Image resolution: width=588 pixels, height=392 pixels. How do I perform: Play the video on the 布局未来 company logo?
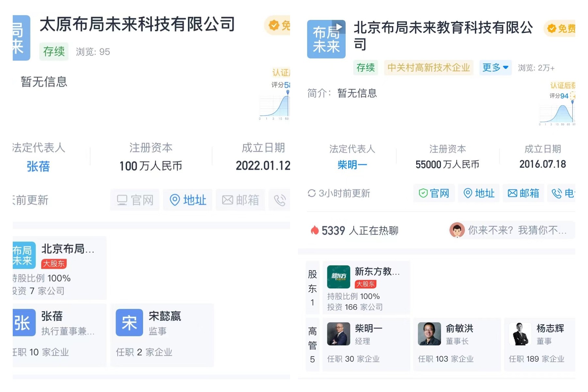(339, 26)
